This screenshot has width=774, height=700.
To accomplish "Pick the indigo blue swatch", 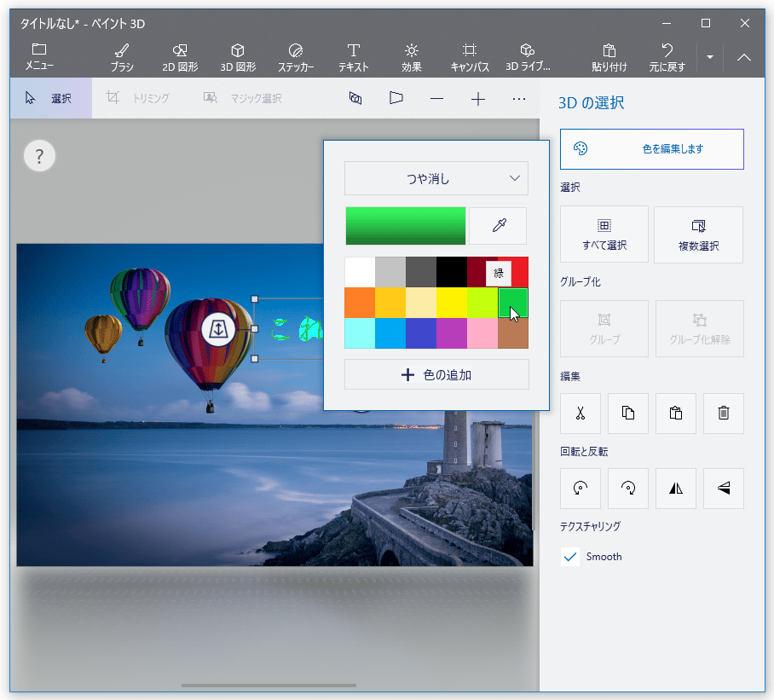I will 421,333.
